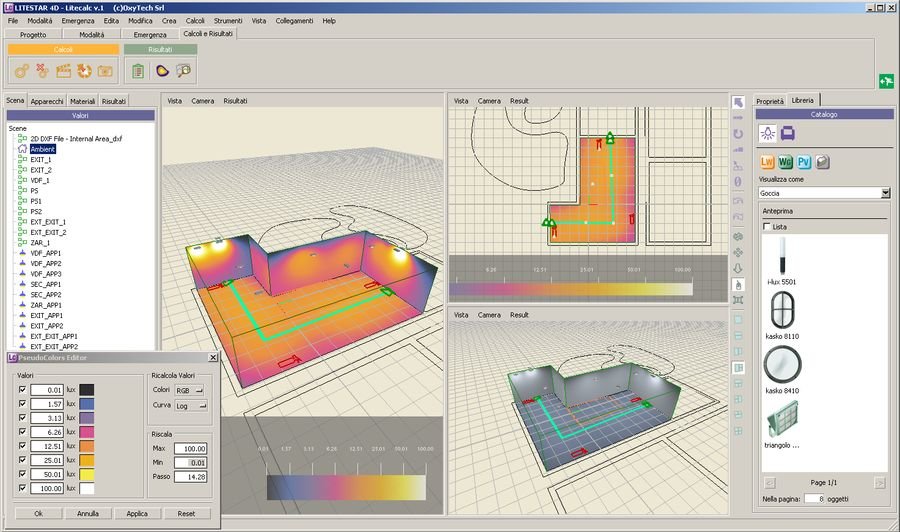Click Ok in PseudoColors Editor
The height and width of the screenshot is (532, 900).
tap(38, 514)
